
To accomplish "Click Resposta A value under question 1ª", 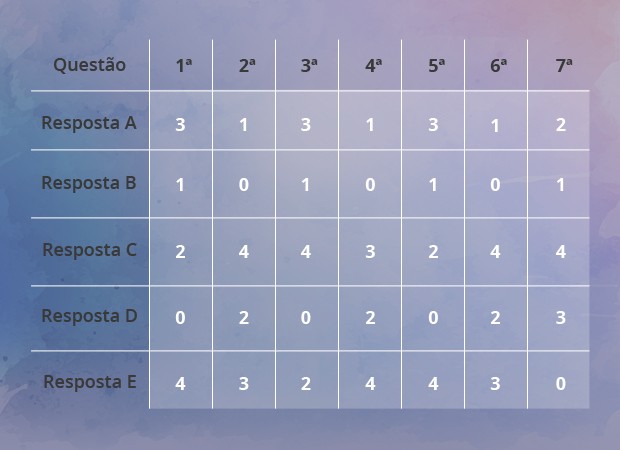I will click(180, 125).
